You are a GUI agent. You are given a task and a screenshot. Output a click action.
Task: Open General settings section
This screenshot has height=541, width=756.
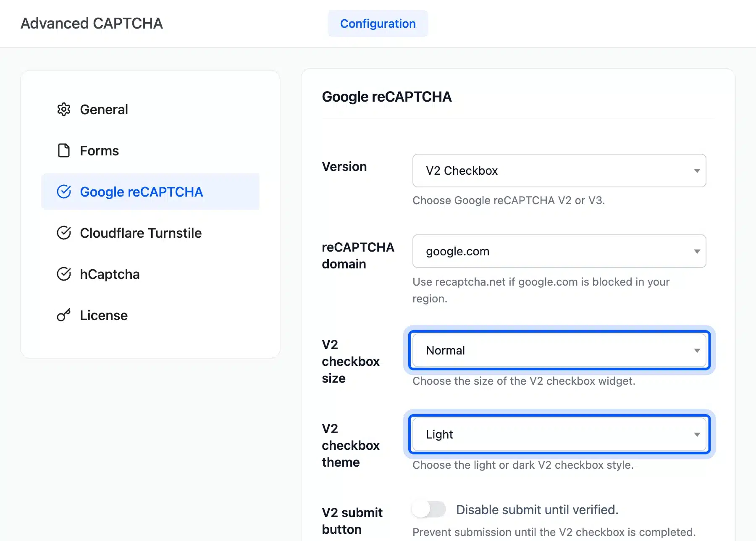point(150,109)
